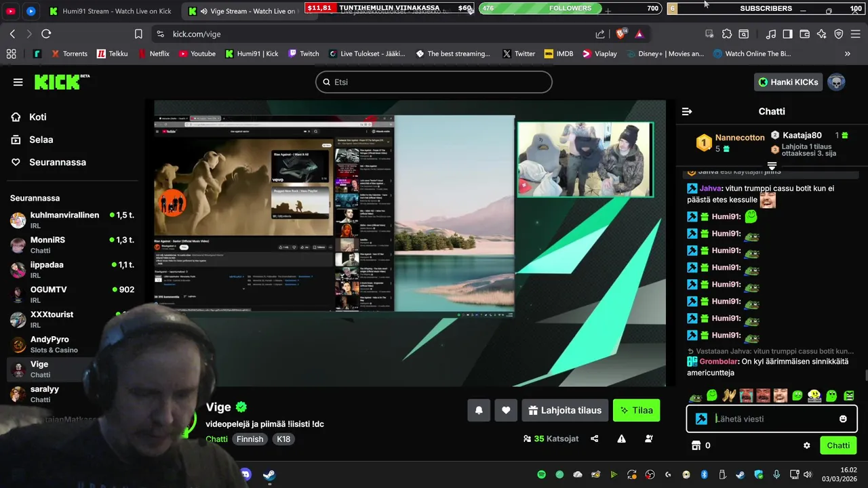The width and height of the screenshot is (868, 488).
Task: Open the Netflix bookmark
Action: tap(154, 54)
